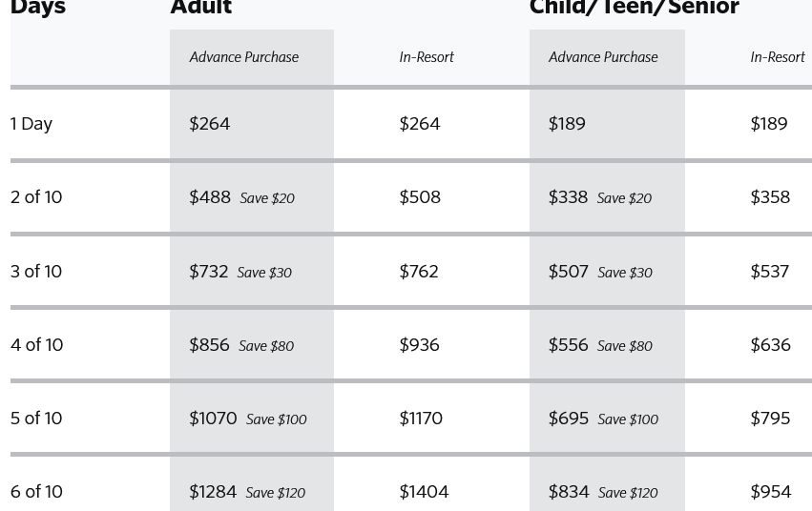Image resolution: width=812 pixels, height=511 pixels.
Task: Click the 2 of 10 row label
Action: point(36,197)
